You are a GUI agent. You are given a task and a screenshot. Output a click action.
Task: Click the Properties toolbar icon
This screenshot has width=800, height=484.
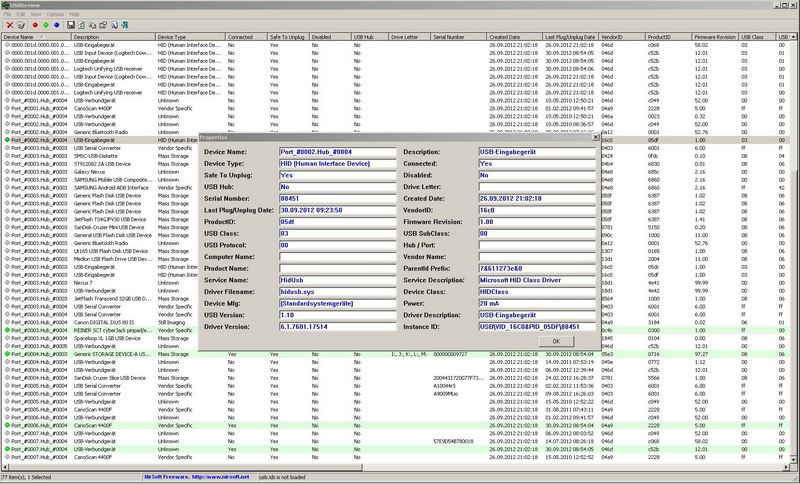tap(103, 25)
